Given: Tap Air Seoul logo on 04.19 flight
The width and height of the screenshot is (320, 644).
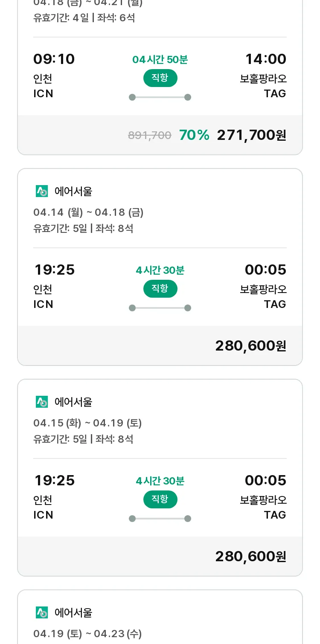Looking at the screenshot, I should pos(42,612).
